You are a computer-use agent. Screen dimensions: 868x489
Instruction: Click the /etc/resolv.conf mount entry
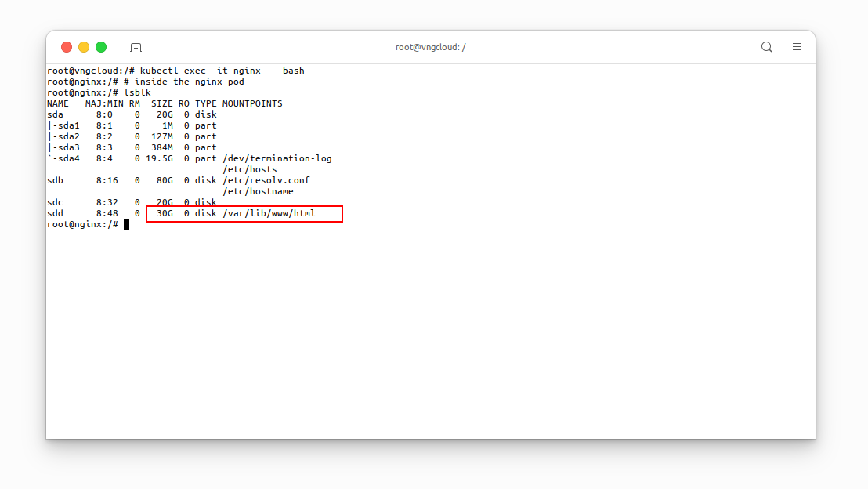click(x=266, y=180)
